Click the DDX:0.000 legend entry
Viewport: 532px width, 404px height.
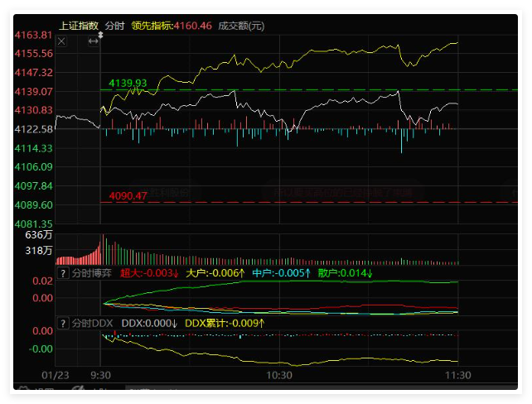pyautogui.click(x=150, y=322)
